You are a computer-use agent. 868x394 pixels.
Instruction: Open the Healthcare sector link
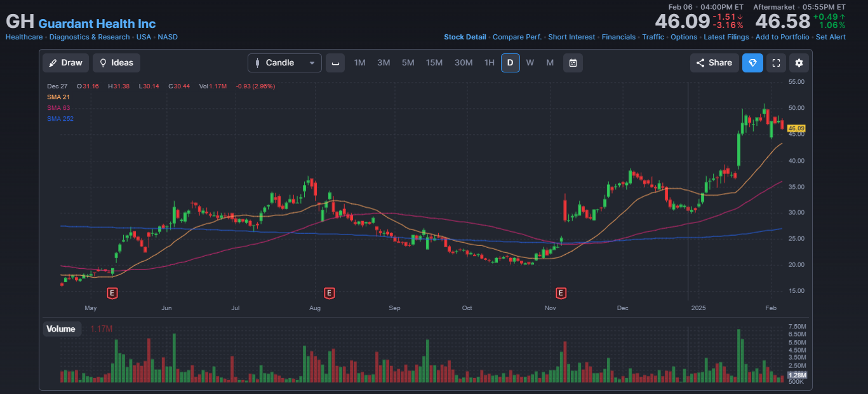point(24,37)
